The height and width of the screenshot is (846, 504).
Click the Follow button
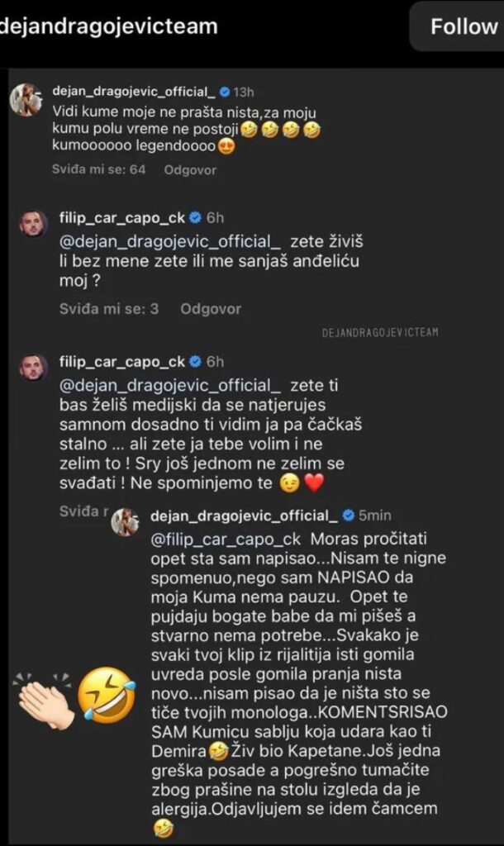[463, 26]
